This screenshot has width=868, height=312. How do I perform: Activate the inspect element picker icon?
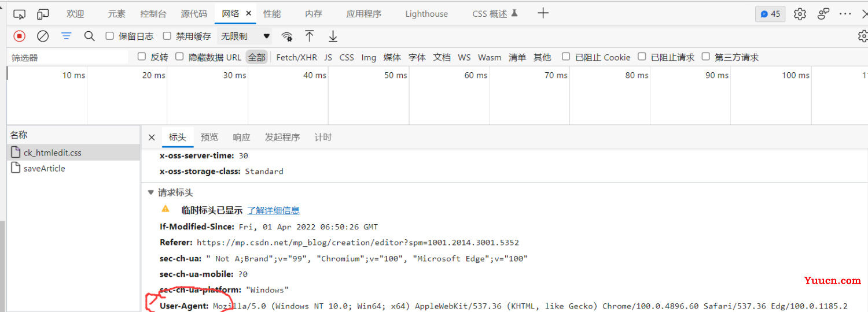[x=19, y=14]
